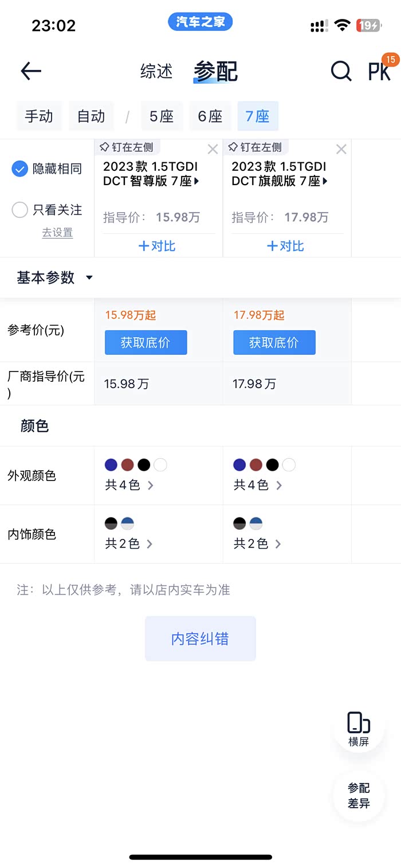Select the 自动 transmission filter
Image resolution: width=401 pixels, height=868 pixels.
pyautogui.click(x=91, y=116)
